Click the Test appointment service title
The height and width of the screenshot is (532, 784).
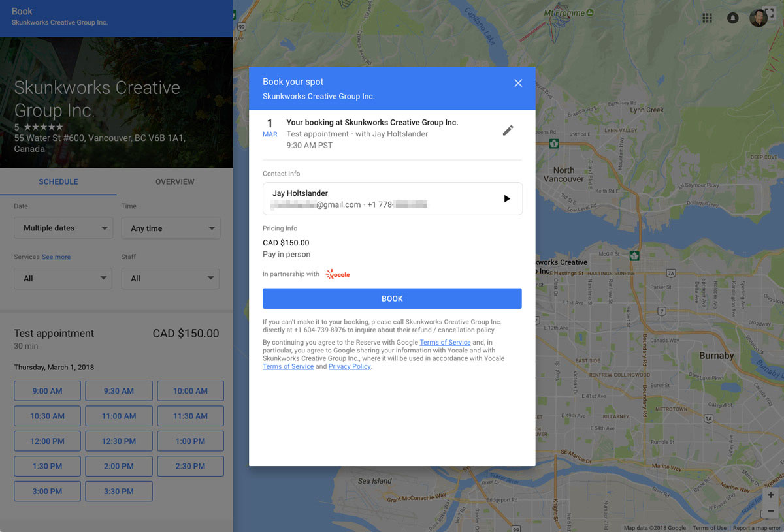point(54,333)
